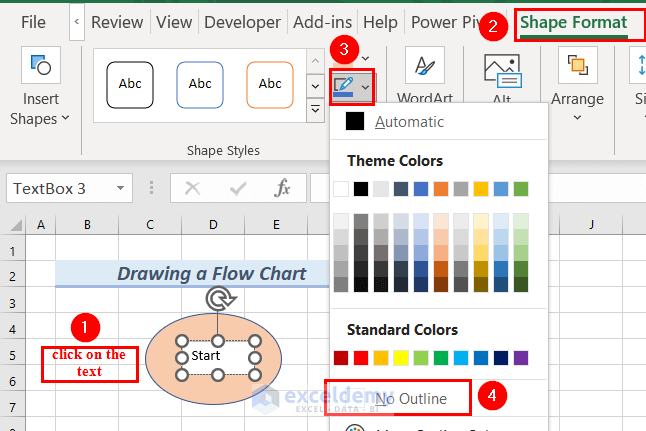The height and width of the screenshot is (431, 646).
Task: Pick the light green standard color
Action: (421, 358)
